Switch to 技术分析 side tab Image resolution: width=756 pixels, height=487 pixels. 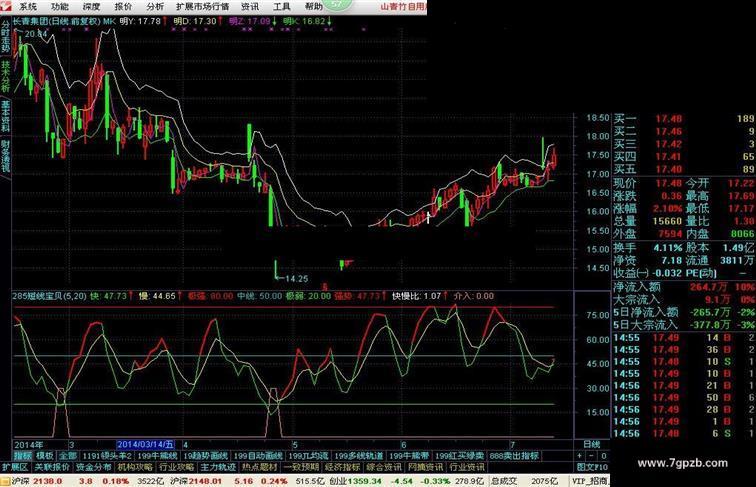[5, 76]
